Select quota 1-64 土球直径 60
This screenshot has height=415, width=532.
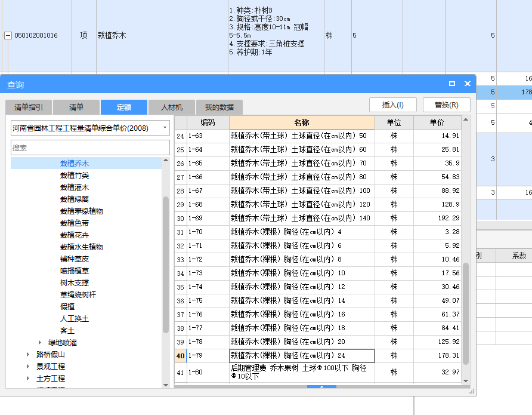click(318, 149)
